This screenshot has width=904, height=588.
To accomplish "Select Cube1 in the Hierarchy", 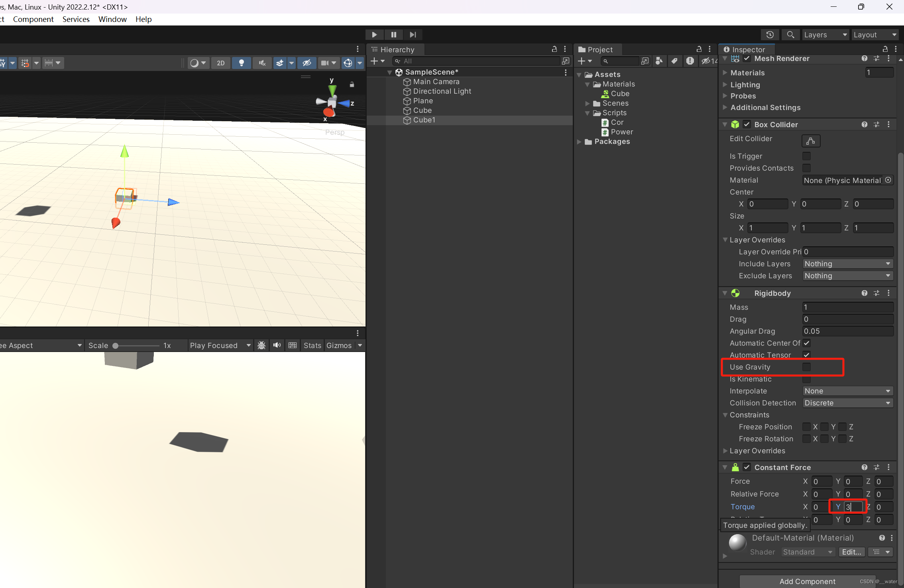I will [424, 120].
